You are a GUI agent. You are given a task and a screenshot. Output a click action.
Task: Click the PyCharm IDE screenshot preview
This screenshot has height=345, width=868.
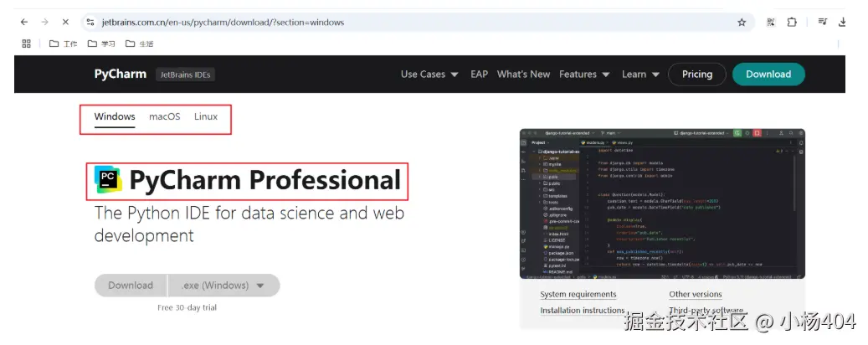pyautogui.click(x=662, y=203)
